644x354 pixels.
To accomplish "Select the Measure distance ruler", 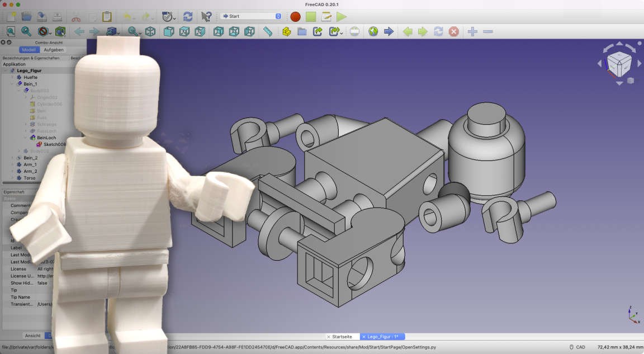I will click(x=268, y=32).
